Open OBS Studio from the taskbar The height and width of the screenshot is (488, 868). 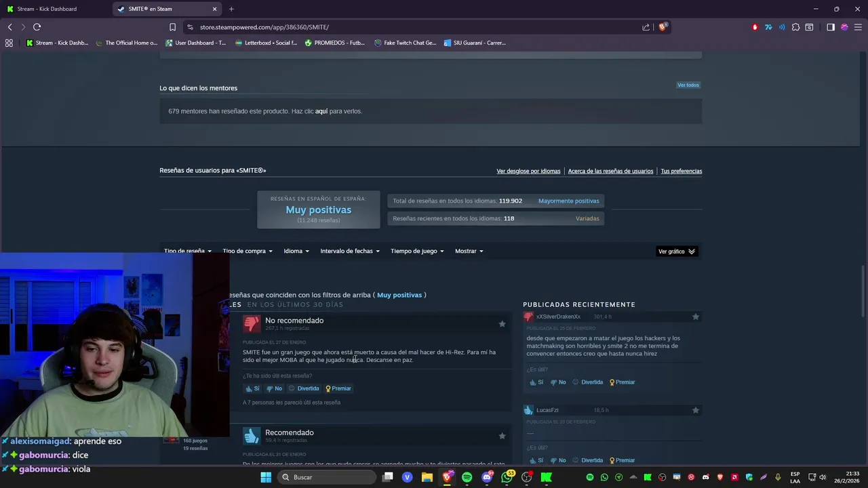tap(527, 477)
